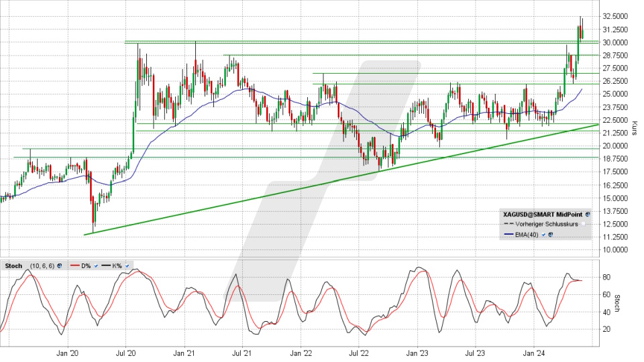The image size is (644, 362).
Task: Click the Stoch indicator label
Action: (x=13, y=266)
